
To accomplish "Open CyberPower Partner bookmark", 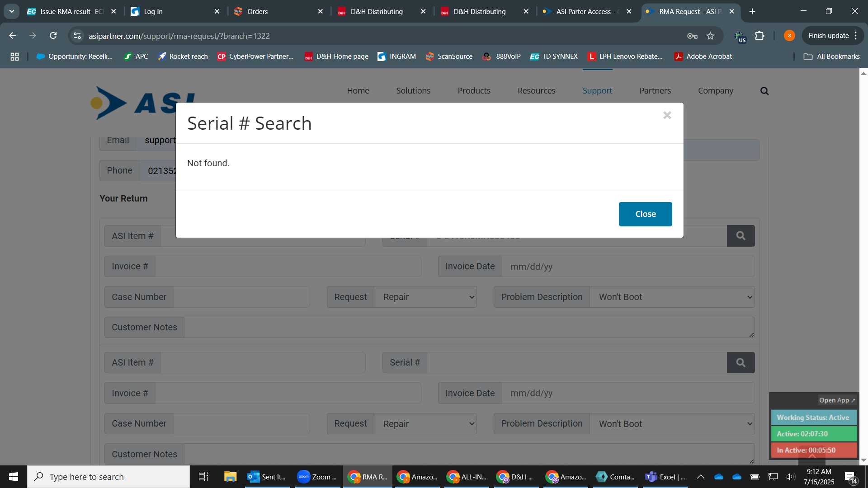I will click(255, 56).
